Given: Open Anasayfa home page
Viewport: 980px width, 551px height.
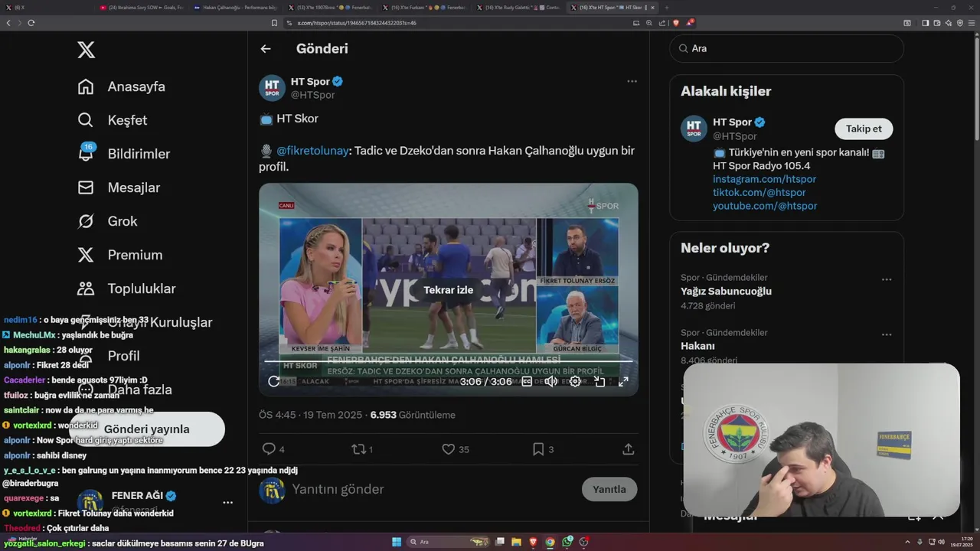Looking at the screenshot, I should click(122, 86).
